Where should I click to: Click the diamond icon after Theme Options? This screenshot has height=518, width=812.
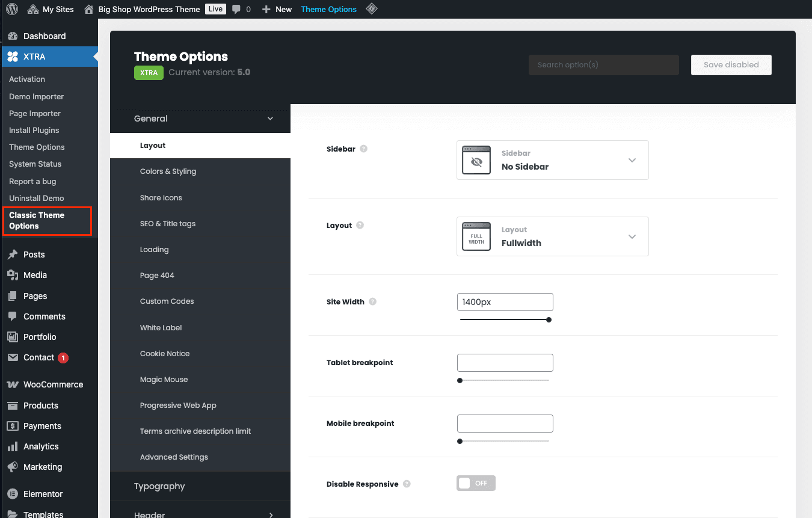[x=372, y=9]
